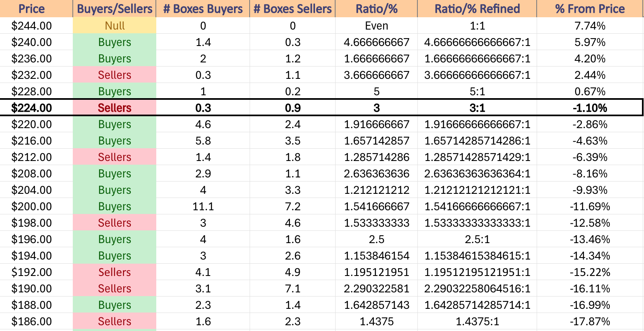
Task: Click the Even ratio cell
Action: (x=376, y=26)
